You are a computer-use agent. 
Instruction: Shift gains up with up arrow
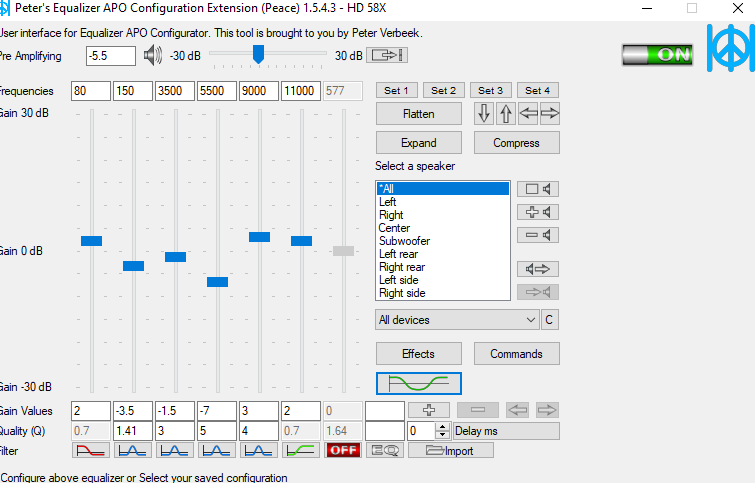point(506,114)
